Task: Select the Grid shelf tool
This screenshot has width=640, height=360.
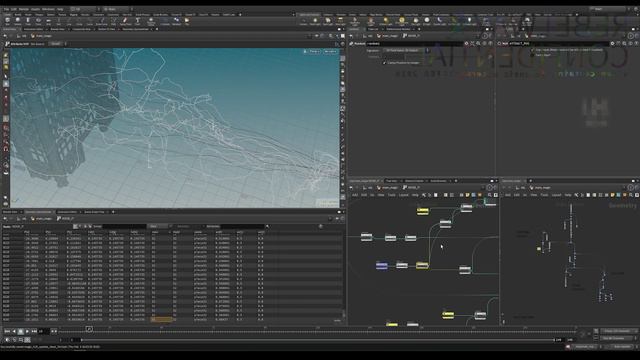Action: pyautogui.click(x=48, y=21)
